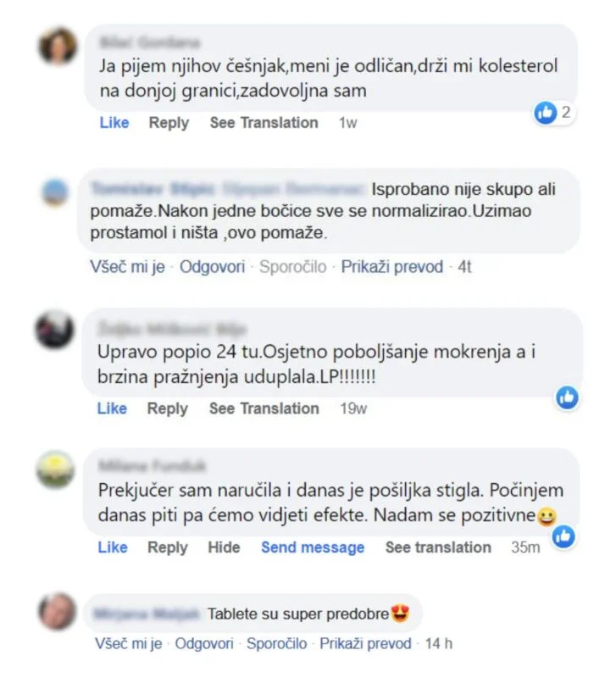
Task: Click 'See translation' next to the 35m timestamp
Action: 438,547
